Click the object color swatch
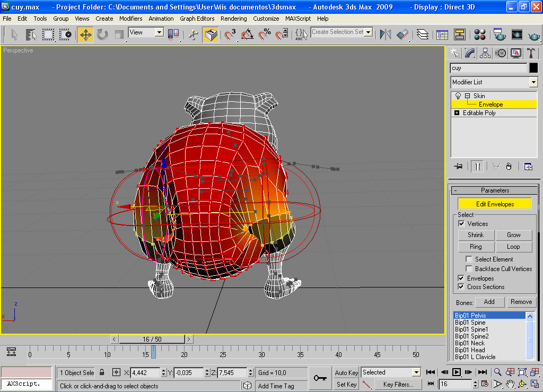 click(533, 68)
